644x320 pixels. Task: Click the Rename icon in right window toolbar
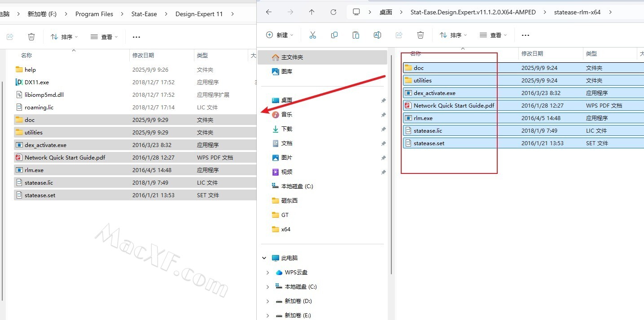(x=377, y=35)
